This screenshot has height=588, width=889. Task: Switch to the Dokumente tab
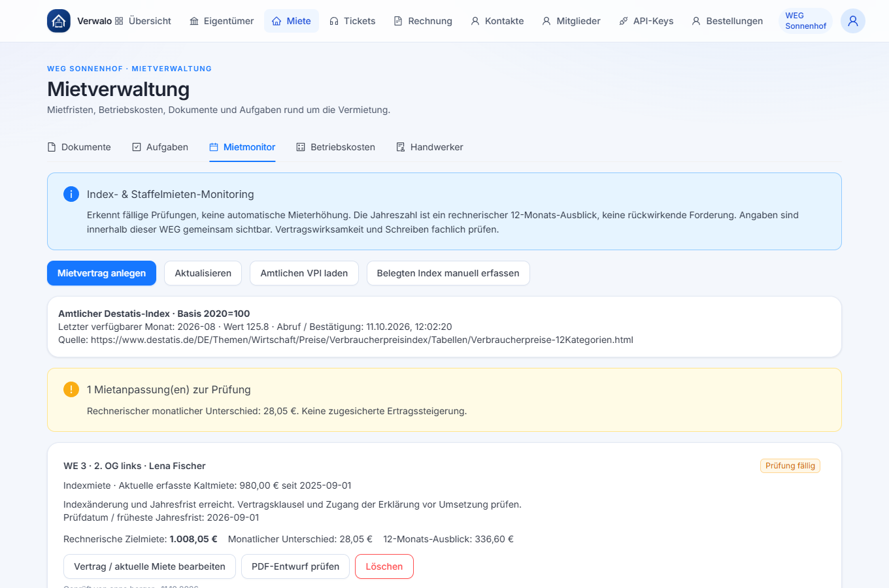[x=79, y=147]
